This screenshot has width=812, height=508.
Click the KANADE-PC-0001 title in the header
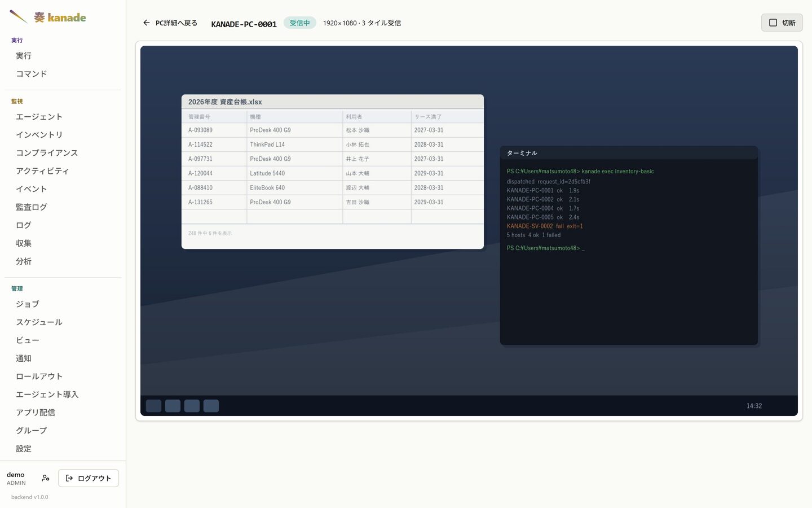(x=244, y=24)
